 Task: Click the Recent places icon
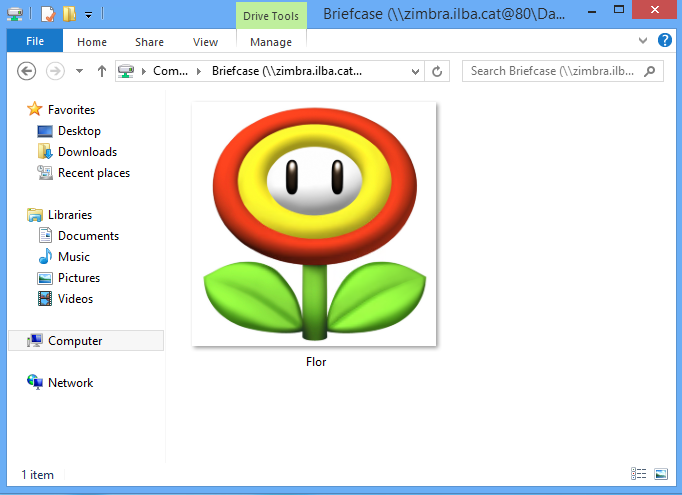(45, 173)
